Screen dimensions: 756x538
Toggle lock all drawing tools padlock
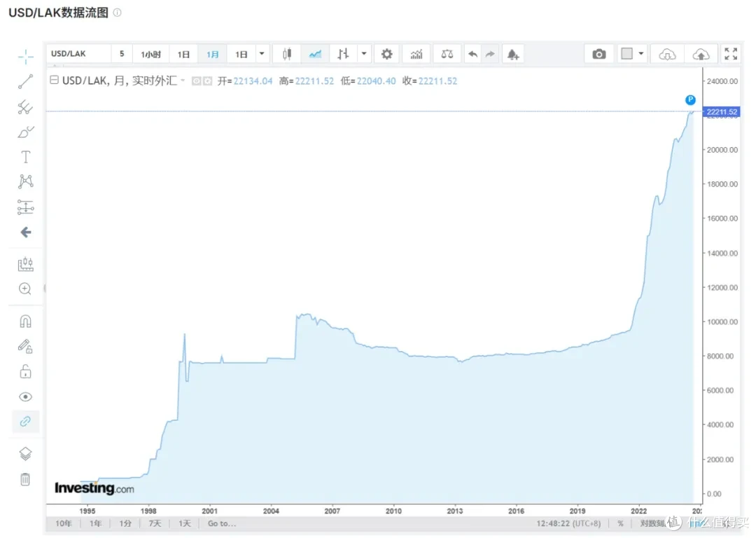(x=25, y=371)
